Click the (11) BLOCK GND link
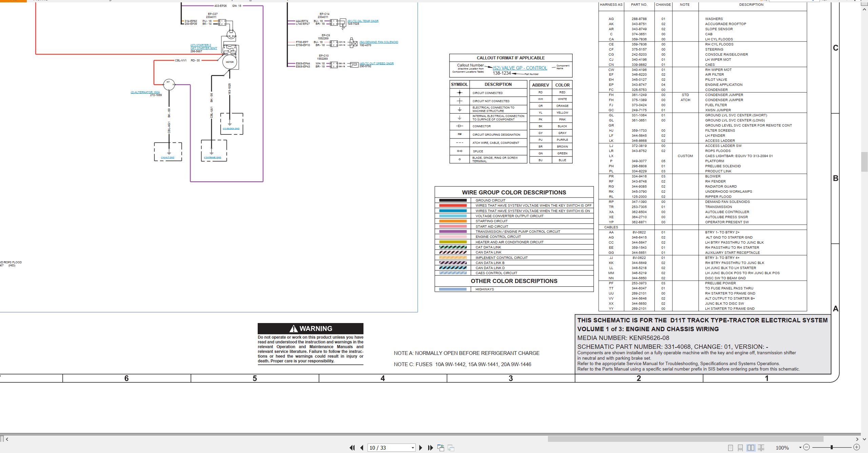 [231, 129]
